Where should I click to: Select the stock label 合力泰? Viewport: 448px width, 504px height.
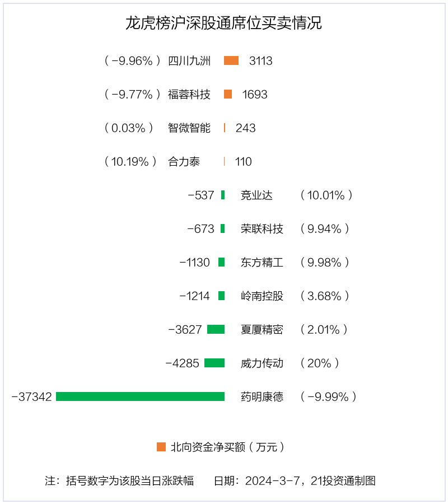click(184, 161)
